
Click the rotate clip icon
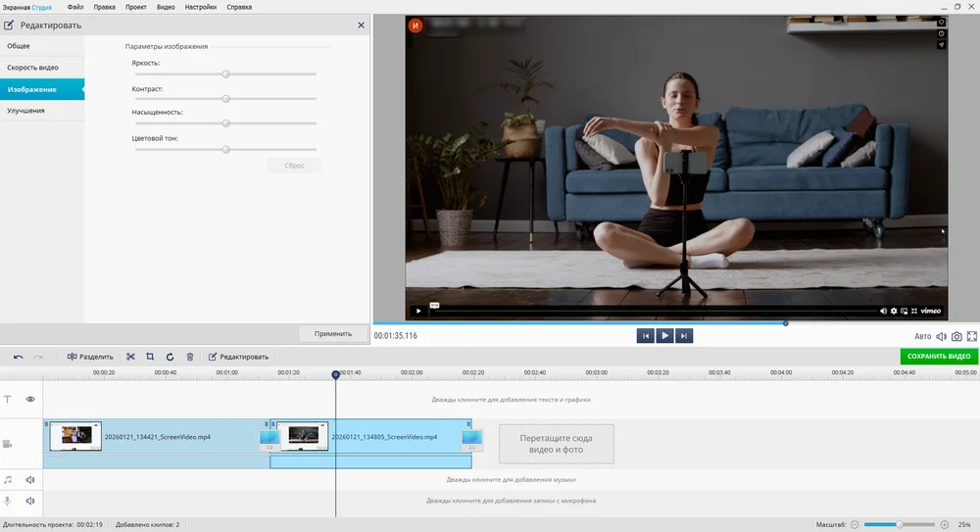click(x=170, y=357)
